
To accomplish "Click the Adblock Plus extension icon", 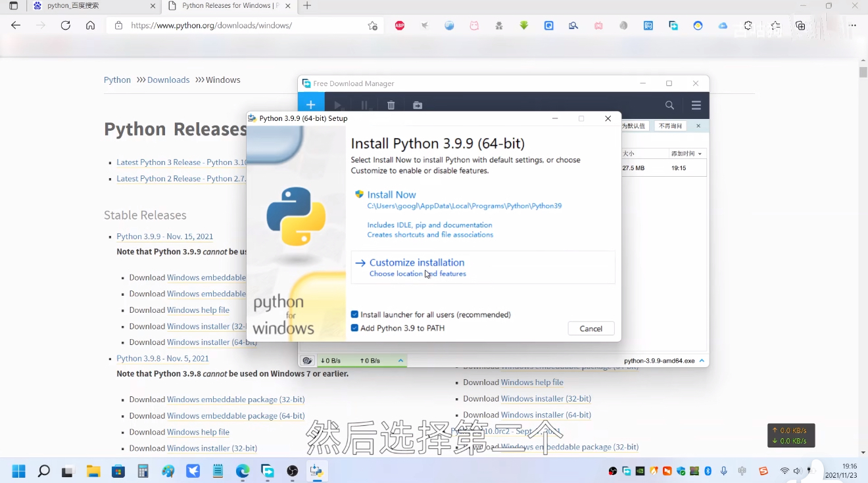I will (399, 25).
